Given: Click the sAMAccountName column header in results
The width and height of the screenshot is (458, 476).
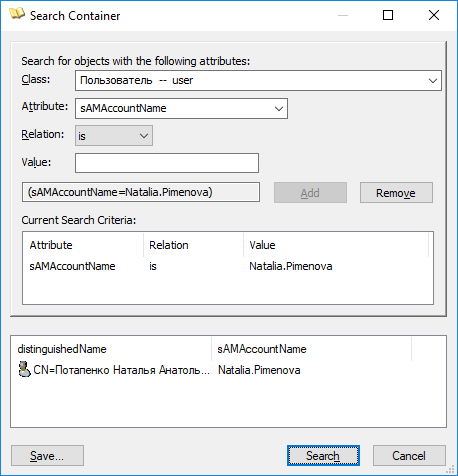Looking at the screenshot, I should pyautogui.click(x=311, y=349).
